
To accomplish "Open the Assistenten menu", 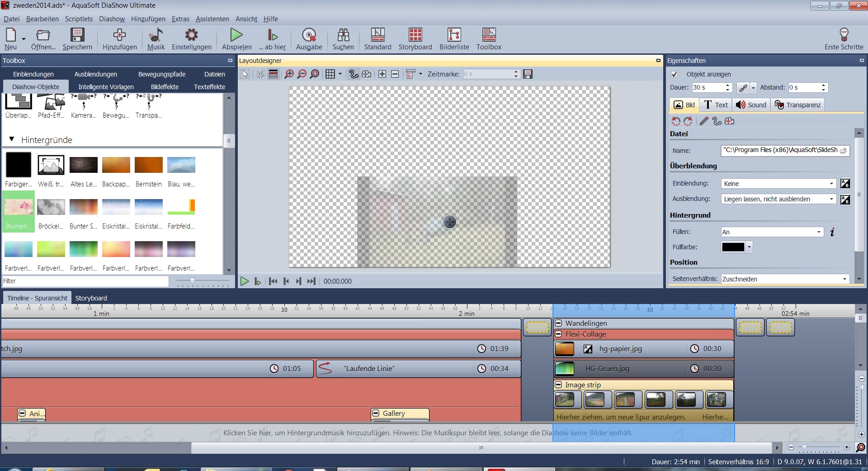I will (x=212, y=19).
